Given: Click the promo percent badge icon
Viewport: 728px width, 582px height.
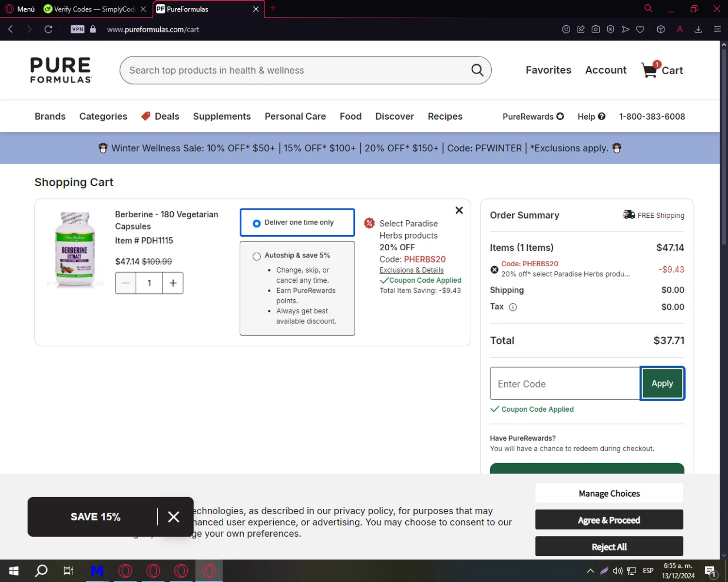Looking at the screenshot, I should 369,223.
